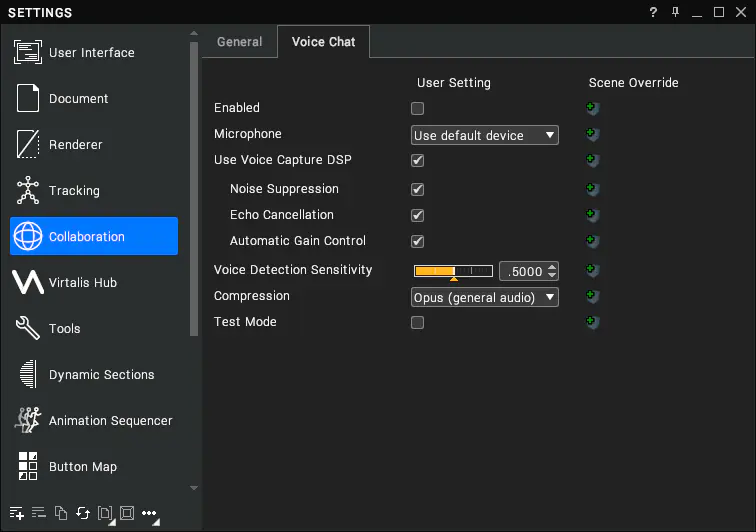Open the User Interface settings category
The width and height of the screenshot is (756, 532).
[x=94, y=53]
